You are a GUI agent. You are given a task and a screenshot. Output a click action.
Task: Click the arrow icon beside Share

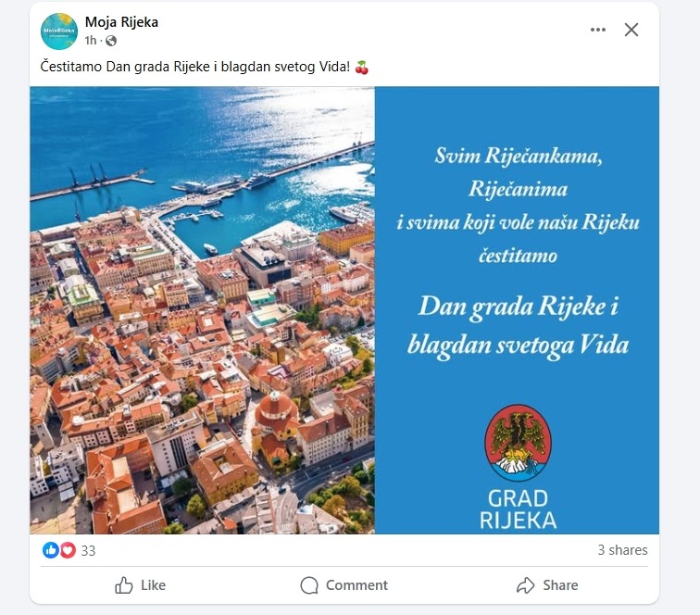pyautogui.click(x=525, y=585)
